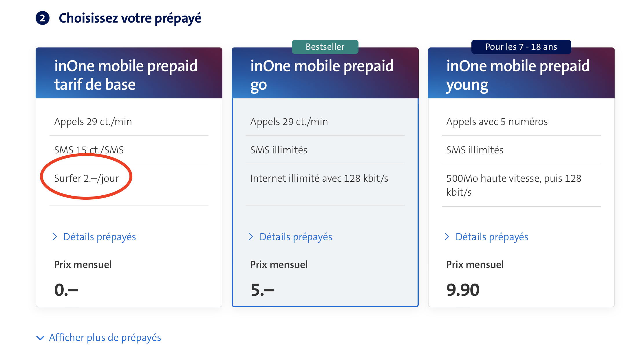
Task: Click the Choisissez votre prépayé heading
Action: click(x=130, y=18)
